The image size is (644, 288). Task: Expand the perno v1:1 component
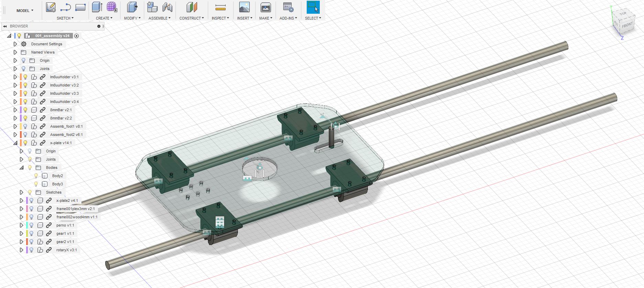pyautogui.click(x=21, y=225)
